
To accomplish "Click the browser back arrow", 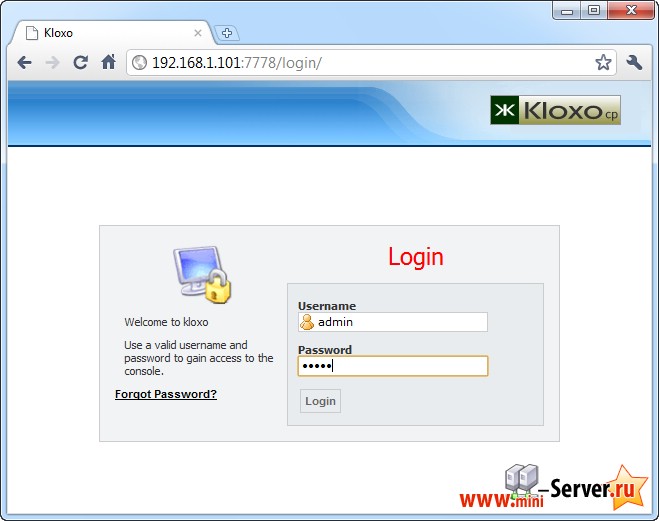I will pos(24,63).
